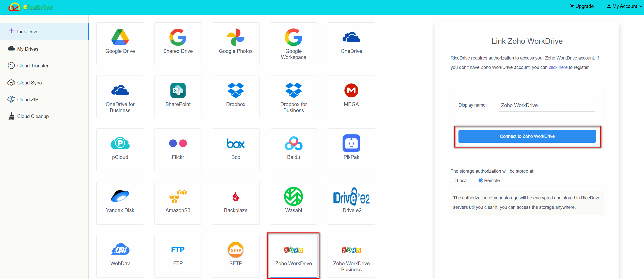The width and height of the screenshot is (644, 279).
Task: Focus the Display name input field
Action: (547, 105)
